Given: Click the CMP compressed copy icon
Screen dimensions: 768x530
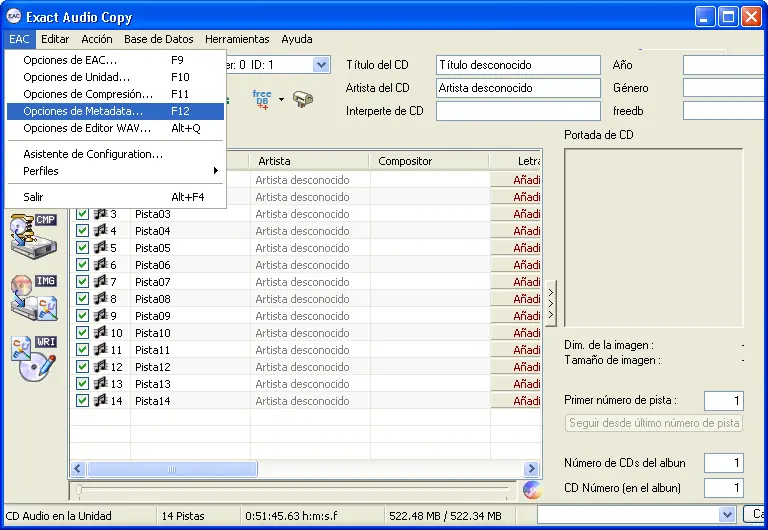Looking at the screenshot, I should coord(34,235).
